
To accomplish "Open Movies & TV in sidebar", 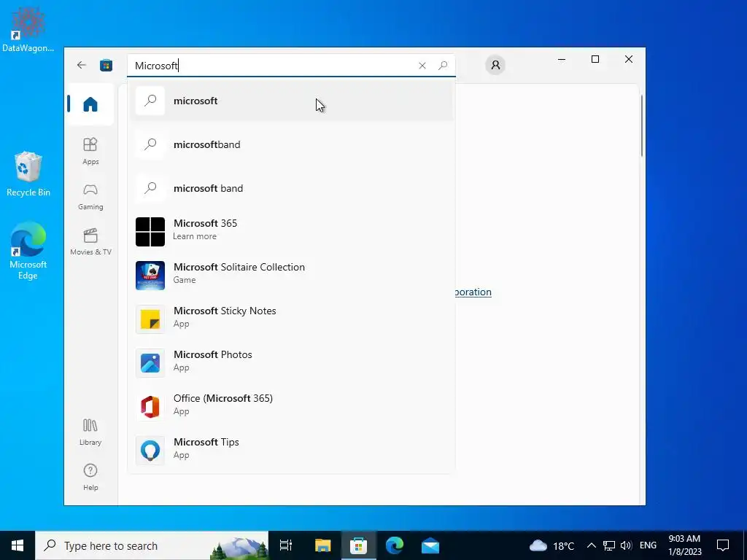I will pyautogui.click(x=90, y=242).
